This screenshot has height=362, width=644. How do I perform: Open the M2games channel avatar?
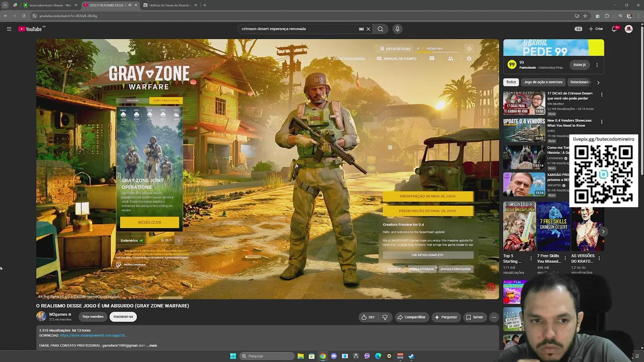[41, 317]
